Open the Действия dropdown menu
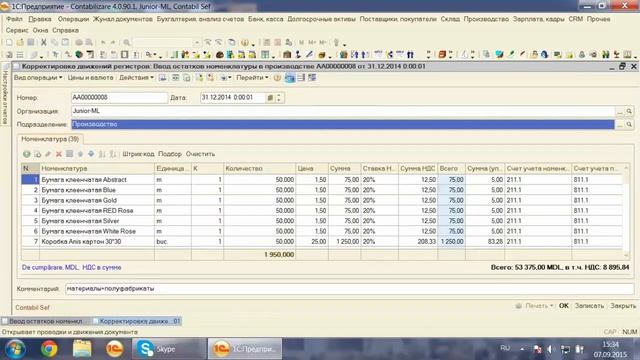Screen dimensions: 640x360 click(136, 78)
